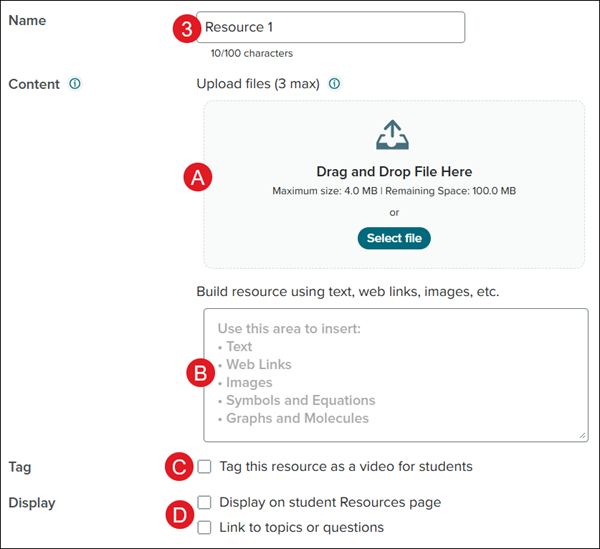Click the red circle marker C

point(179,466)
